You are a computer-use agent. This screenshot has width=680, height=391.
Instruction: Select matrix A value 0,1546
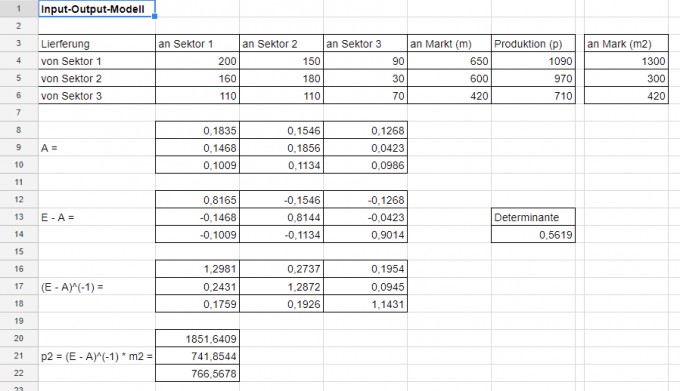pyautogui.click(x=281, y=130)
